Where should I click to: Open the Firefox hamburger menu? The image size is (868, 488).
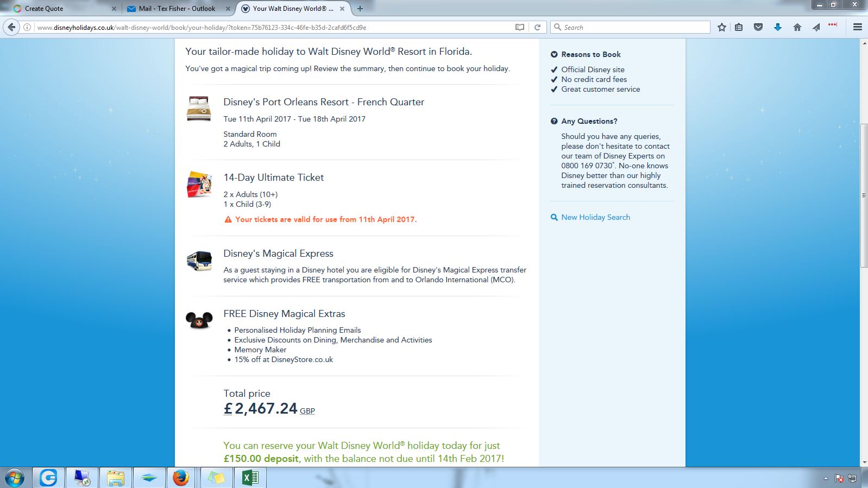click(858, 27)
